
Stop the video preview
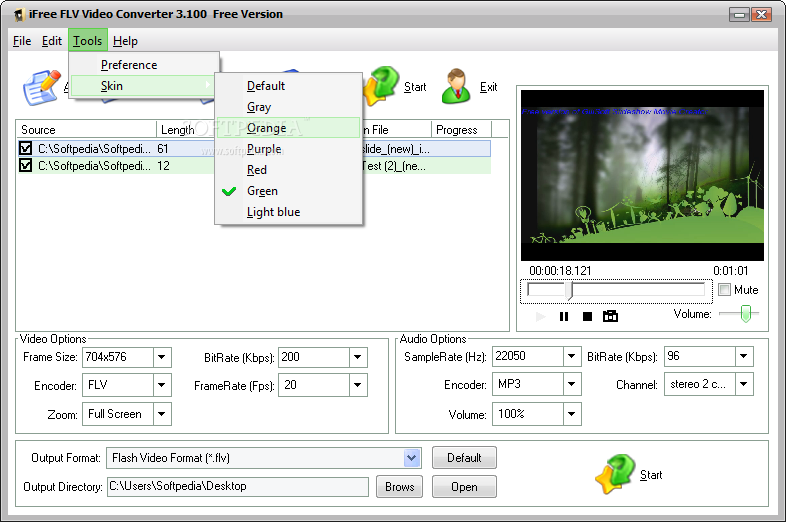(x=587, y=316)
